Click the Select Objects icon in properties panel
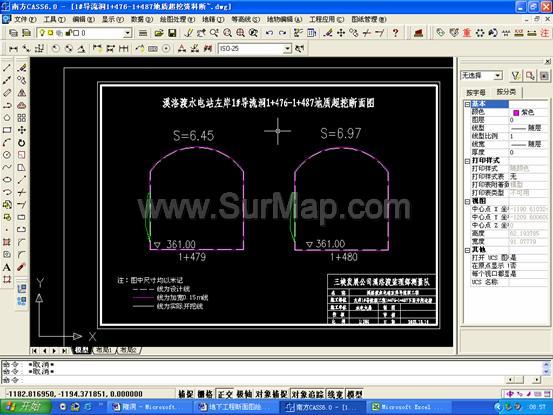 530,75
